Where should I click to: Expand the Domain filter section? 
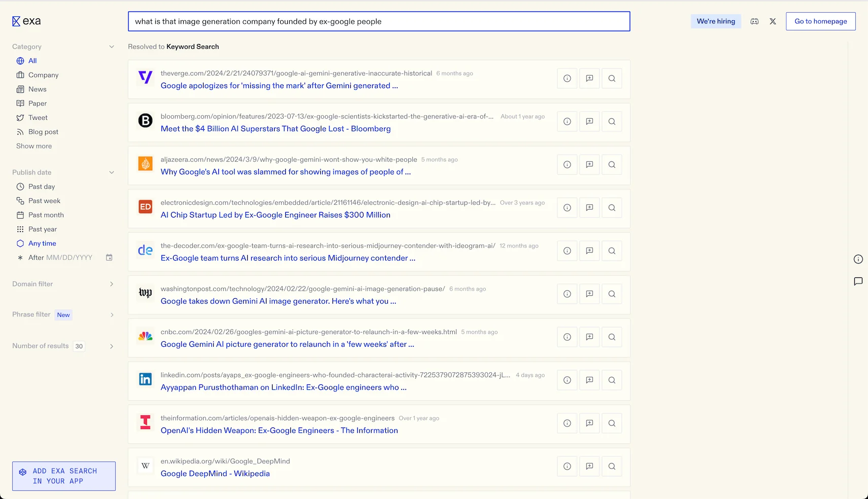click(111, 284)
